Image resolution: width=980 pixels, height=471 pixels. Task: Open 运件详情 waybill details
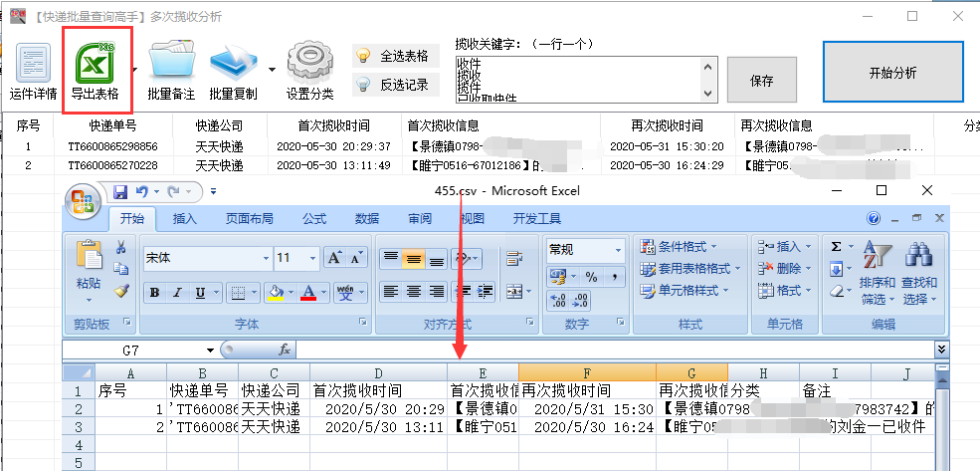[x=33, y=72]
